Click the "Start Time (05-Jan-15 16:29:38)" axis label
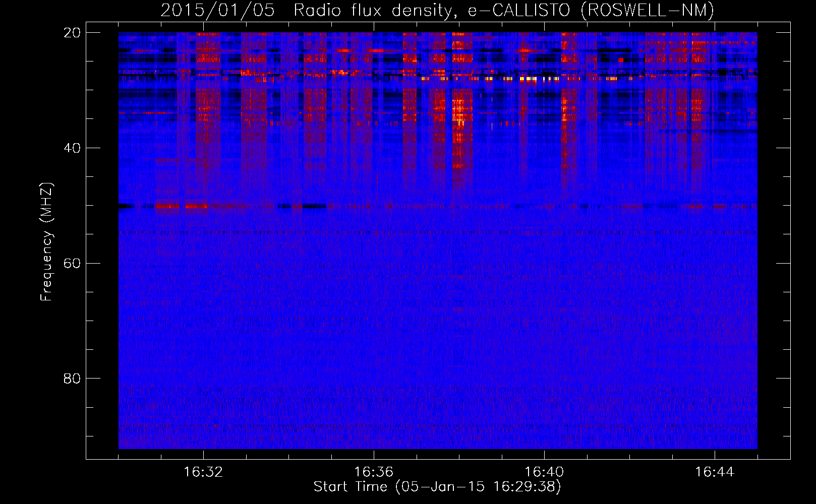Viewport: 816px width, 504px height. [437, 487]
